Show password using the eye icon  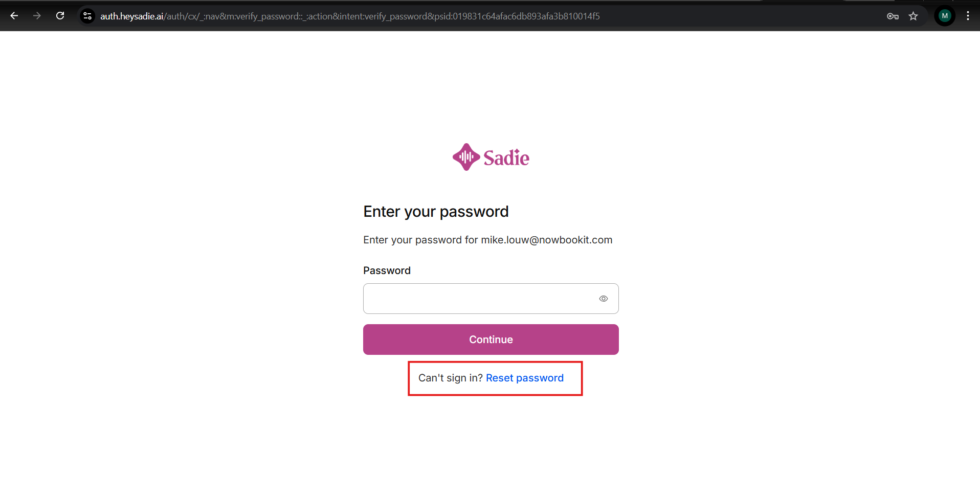pyautogui.click(x=604, y=299)
